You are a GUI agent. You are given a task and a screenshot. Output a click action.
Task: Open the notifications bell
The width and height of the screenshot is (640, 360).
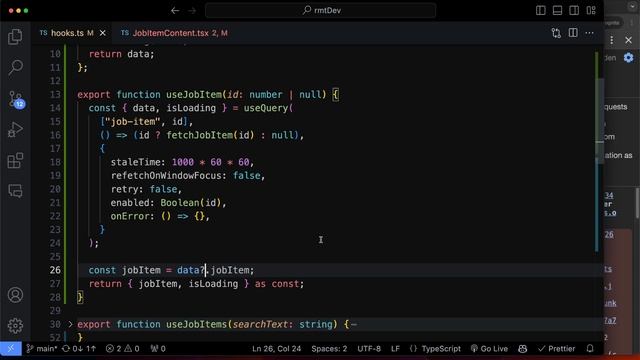pyautogui.click(x=590, y=349)
